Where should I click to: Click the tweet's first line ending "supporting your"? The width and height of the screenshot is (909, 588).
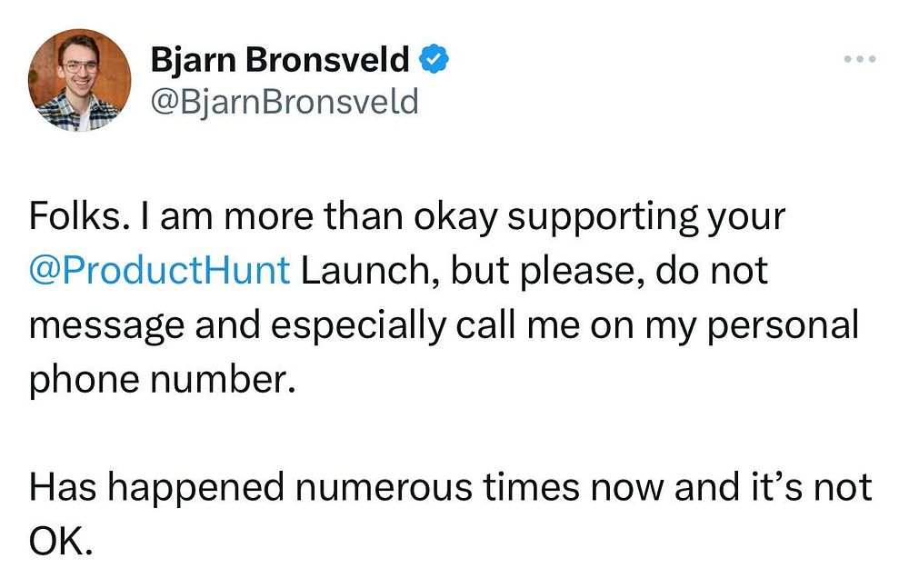coord(407,217)
